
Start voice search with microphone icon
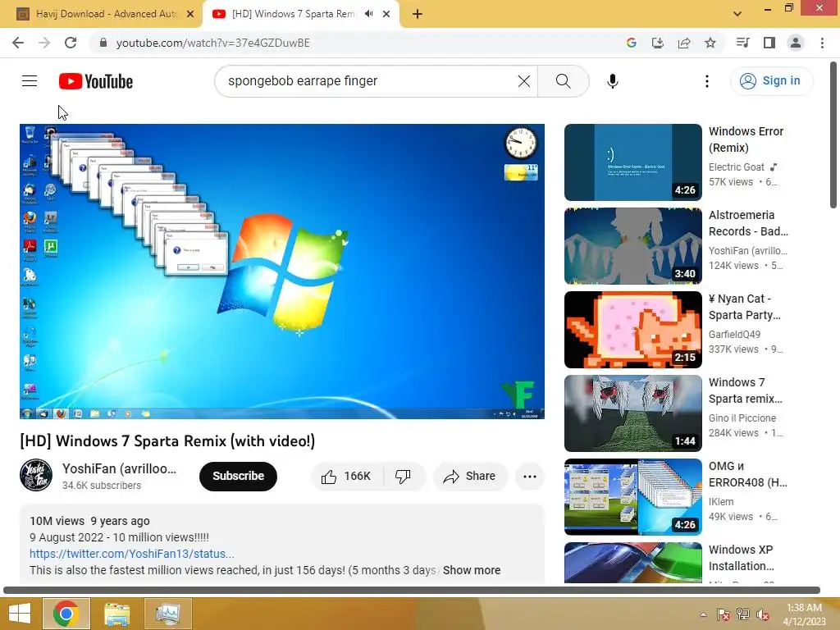click(612, 81)
